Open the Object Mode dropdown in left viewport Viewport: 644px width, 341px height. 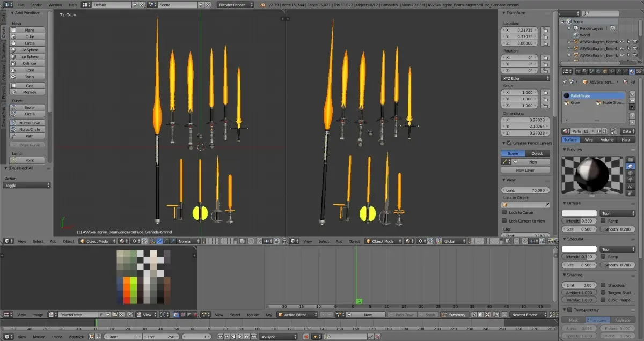[96, 241]
